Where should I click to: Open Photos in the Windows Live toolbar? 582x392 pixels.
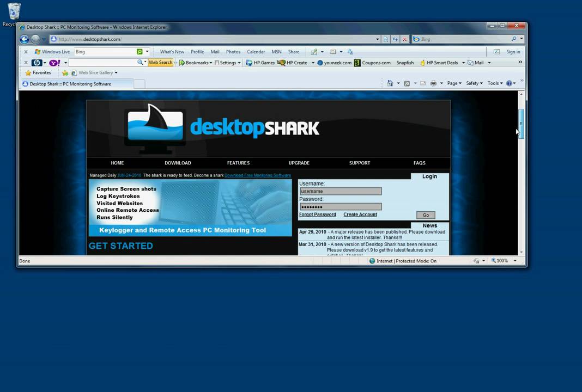233,52
